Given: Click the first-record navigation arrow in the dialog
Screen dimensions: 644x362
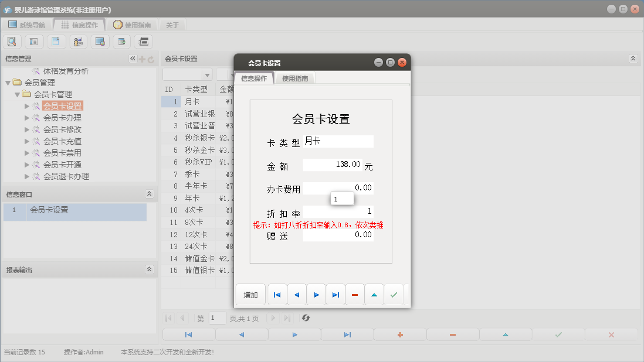Looking at the screenshot, I should coord(277,294).
